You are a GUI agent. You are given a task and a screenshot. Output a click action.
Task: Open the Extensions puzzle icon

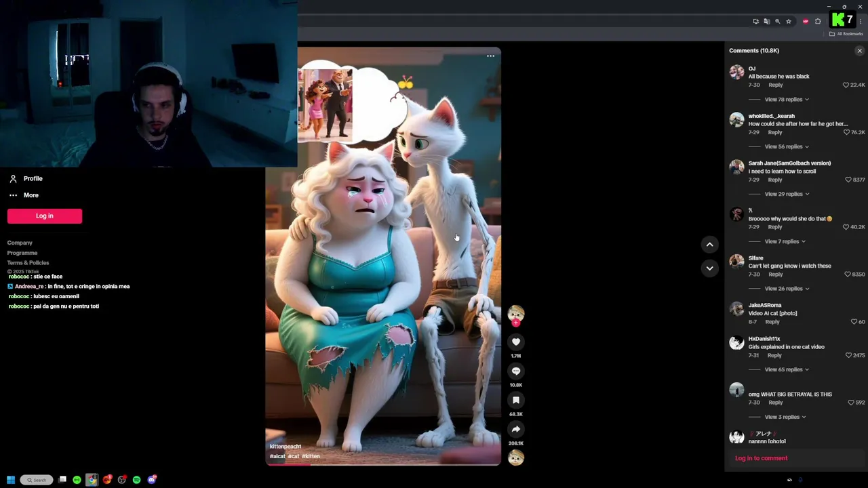pos(817,22)
